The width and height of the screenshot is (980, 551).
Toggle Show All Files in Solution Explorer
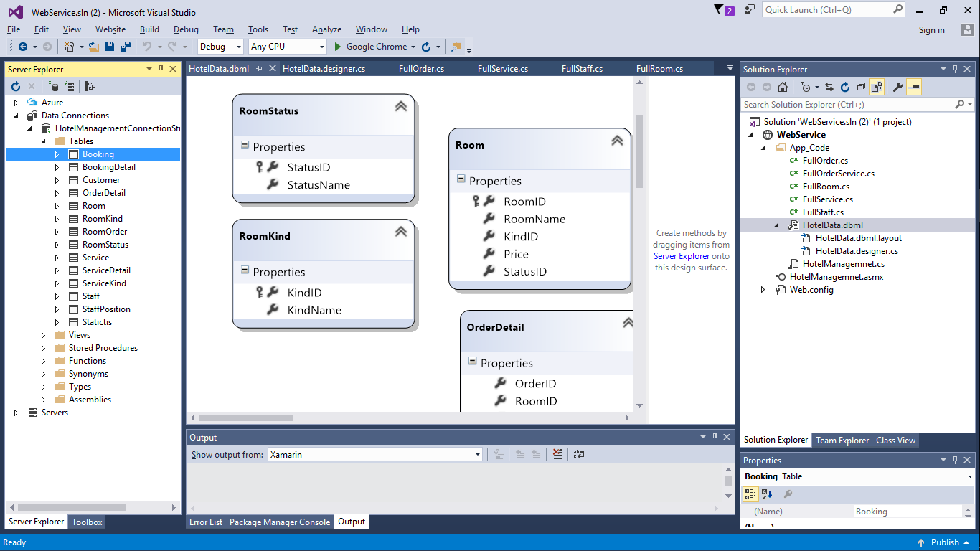pyautogui.click(x=877, y=87)
